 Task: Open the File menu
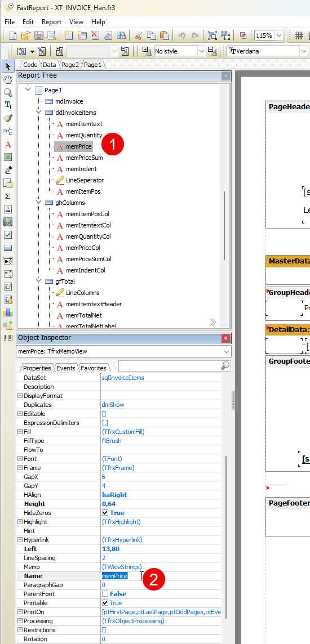(x=10, y=22)
